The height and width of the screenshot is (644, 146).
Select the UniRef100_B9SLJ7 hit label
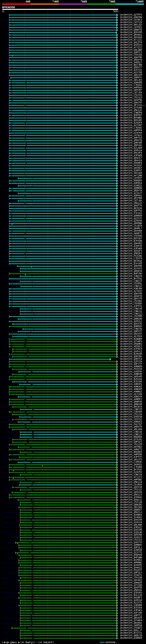click(x=131, y=630)
